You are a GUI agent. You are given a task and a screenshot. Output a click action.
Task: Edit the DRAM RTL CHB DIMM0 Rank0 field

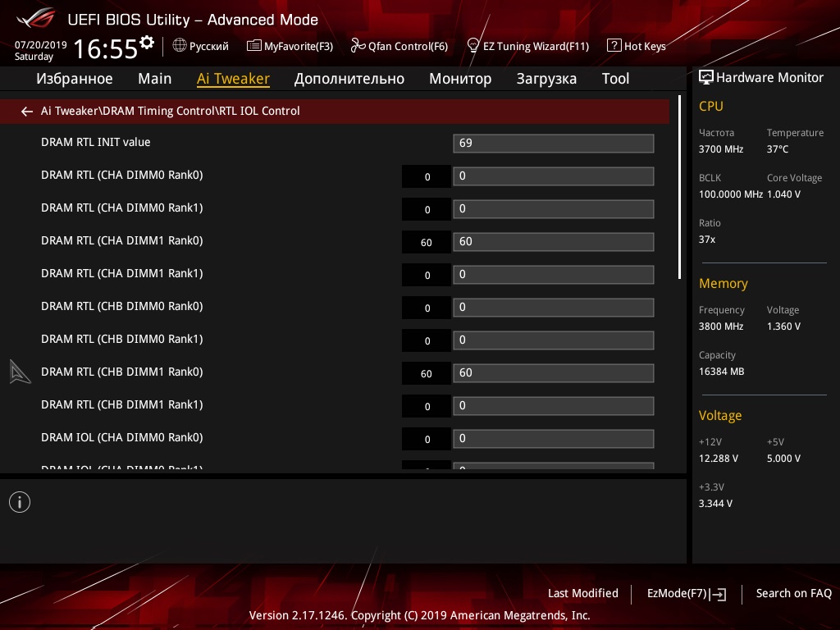(554, 308)
